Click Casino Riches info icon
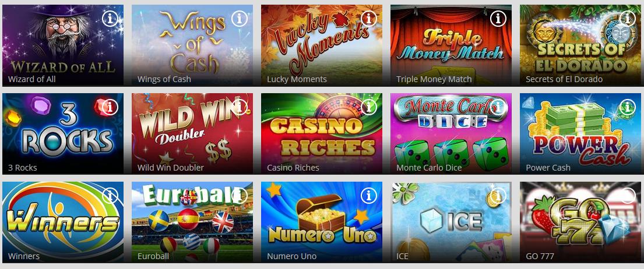 [x=369, y=108]
